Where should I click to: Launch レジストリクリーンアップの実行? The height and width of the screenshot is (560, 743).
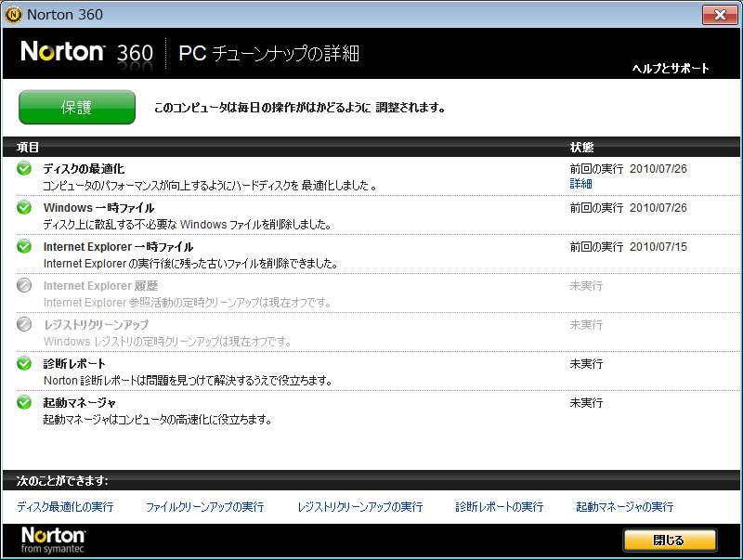[359, 507]
